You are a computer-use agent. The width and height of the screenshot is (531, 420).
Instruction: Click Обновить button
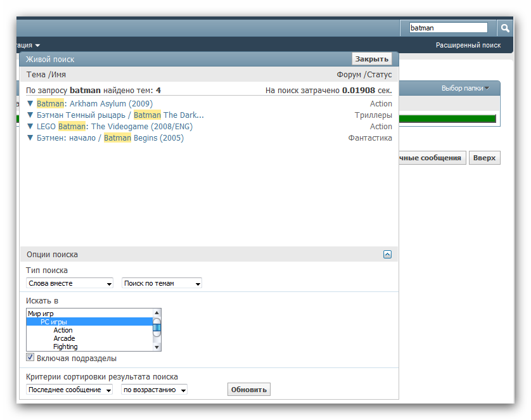tap(249, 390)
